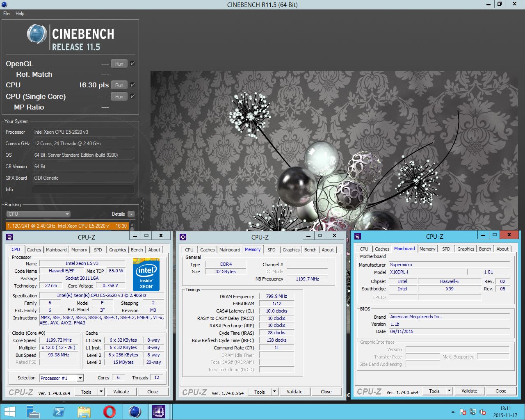Click the BIOS Date value 09/11/2015
The image size is (525, 420).
pyautogui.click(x=449, y=331)
